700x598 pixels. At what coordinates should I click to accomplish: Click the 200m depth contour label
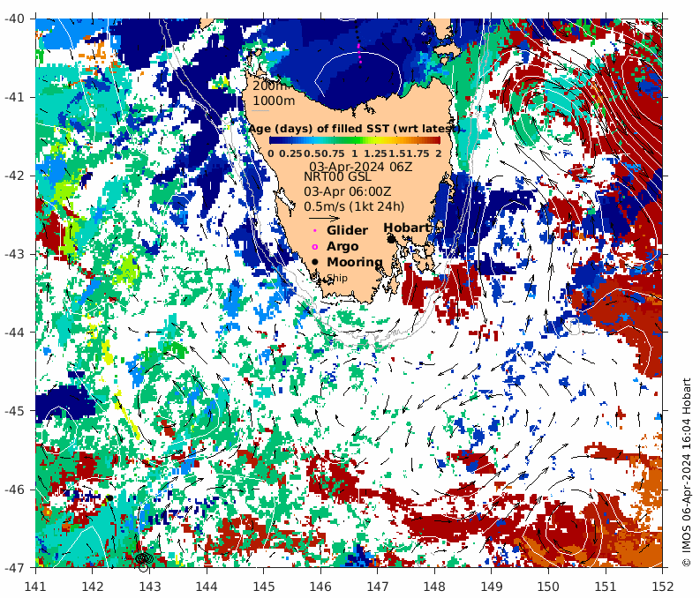269,86
